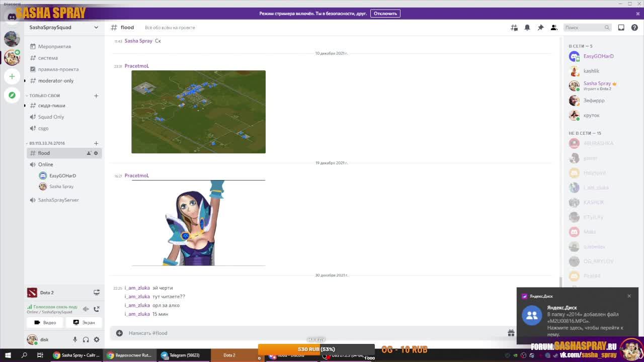Open Windows Start menu
644x362 pixels.
(8, 355)
